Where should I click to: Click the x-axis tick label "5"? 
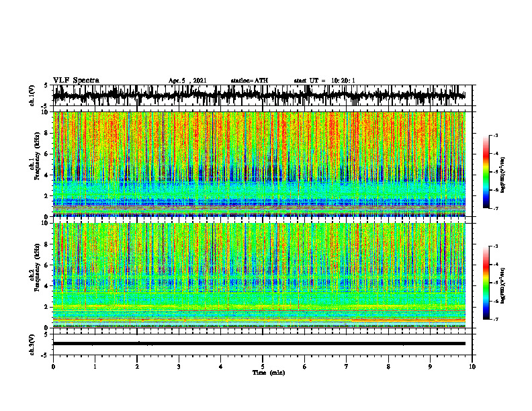pyautogui.click(x=263, y=367)
